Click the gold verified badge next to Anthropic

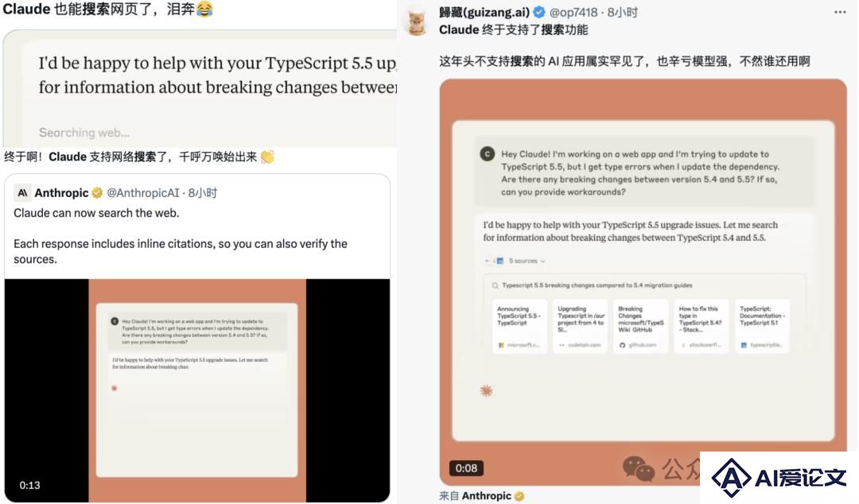coord(97,193)
